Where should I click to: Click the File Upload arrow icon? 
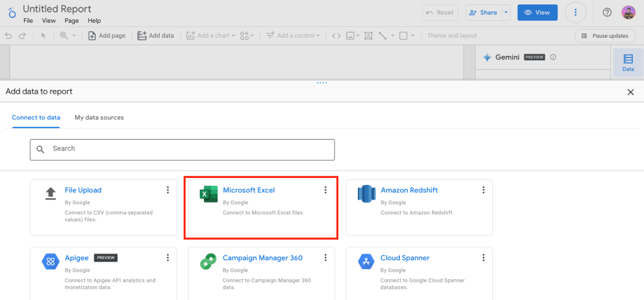click(x=50, y=193)
